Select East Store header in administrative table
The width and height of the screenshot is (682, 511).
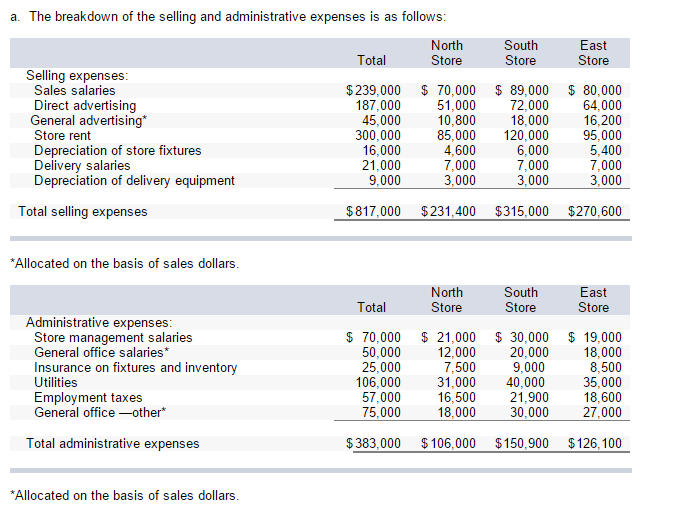pyautogui.click(x=593, y=300)
